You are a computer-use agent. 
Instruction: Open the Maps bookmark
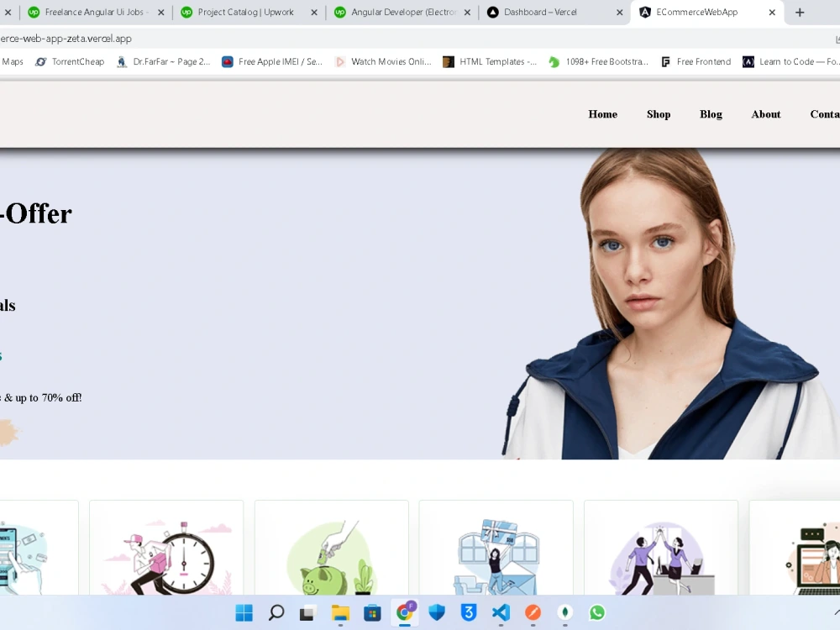click(12, 61)
